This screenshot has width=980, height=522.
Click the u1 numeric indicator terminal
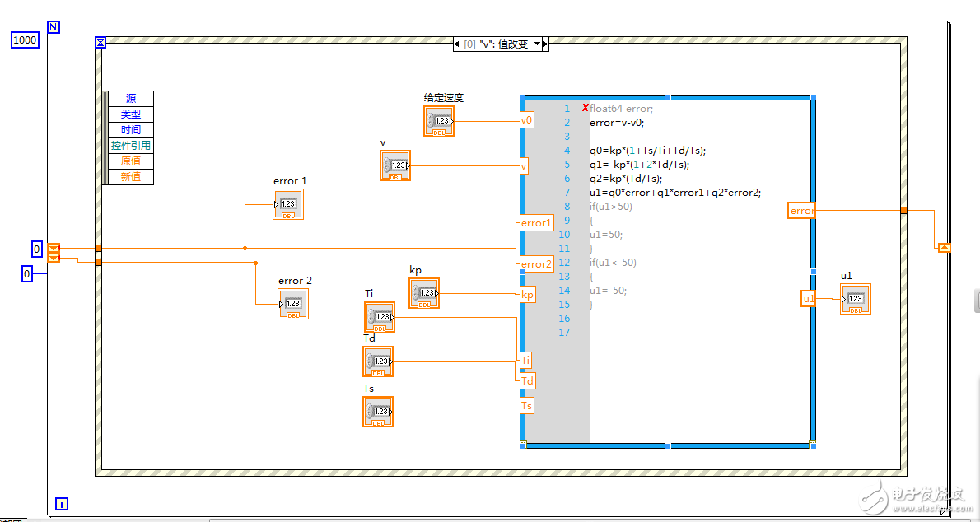click(x=856, y=299)
